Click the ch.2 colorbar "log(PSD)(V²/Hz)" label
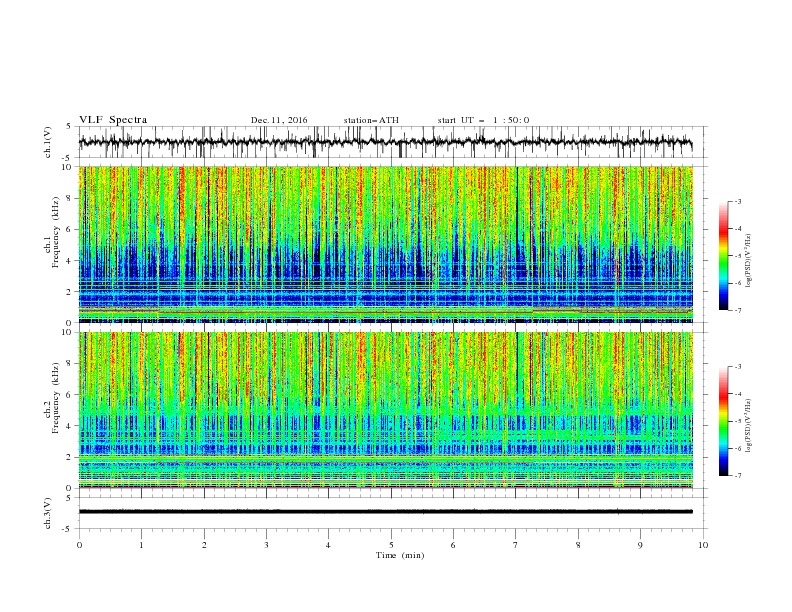The height and width of the screenshot is (612, 792). (x=749, y=426)
